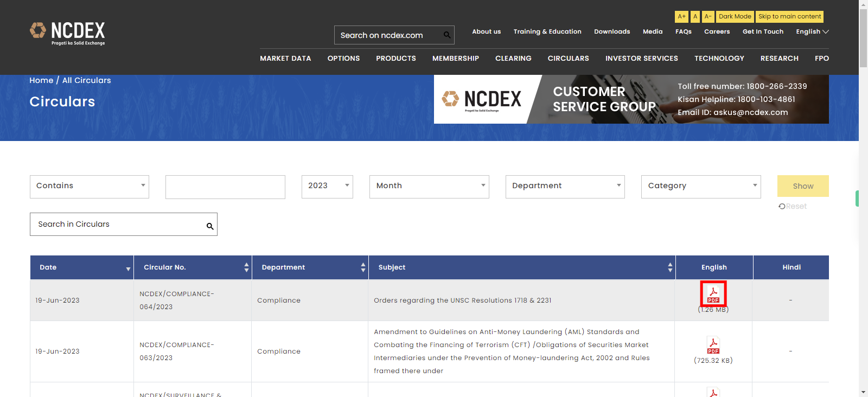Click the page vertical scrollbar thumb
This screenshot has height=397, width=868.
[x=863, y=38]
